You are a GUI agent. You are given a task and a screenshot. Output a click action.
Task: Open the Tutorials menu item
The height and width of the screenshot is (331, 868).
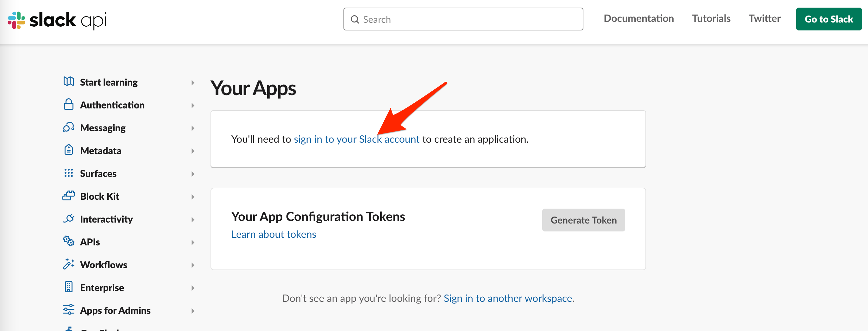coord(711,19)
